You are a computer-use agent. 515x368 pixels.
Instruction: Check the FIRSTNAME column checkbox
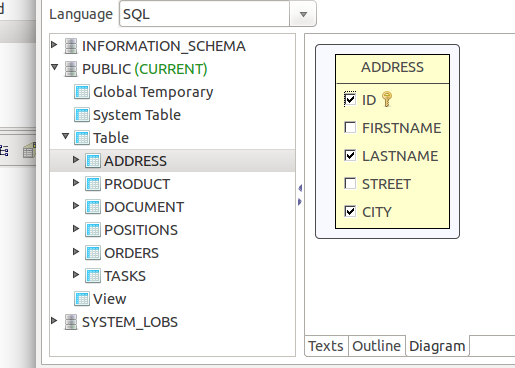(x=350, y=127)
